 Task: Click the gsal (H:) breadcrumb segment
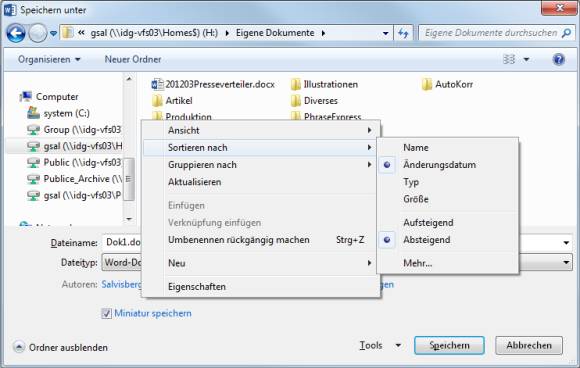pos(154,33)
